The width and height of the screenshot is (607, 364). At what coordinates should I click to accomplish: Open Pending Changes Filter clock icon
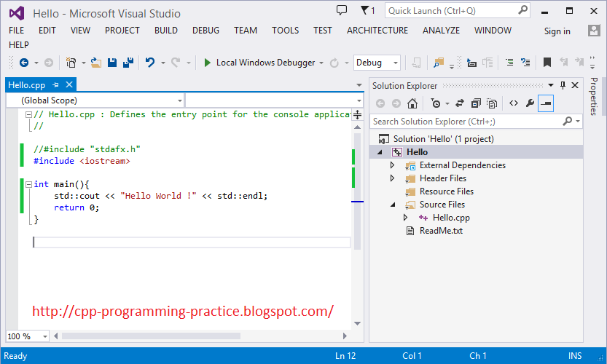[x=436, y=103]
